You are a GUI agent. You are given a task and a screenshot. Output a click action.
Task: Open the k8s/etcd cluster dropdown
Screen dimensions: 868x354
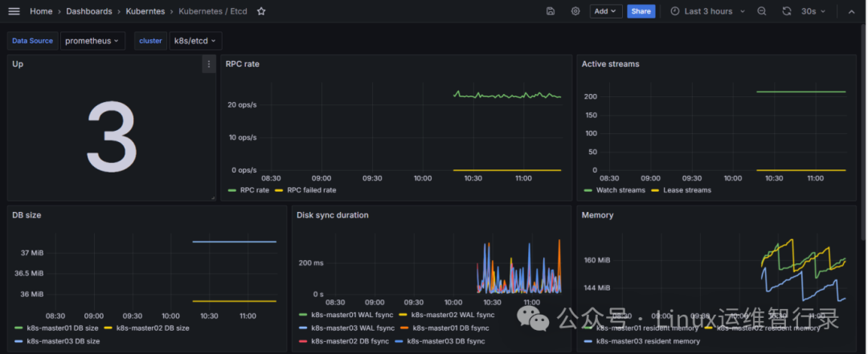pos(195,41)
